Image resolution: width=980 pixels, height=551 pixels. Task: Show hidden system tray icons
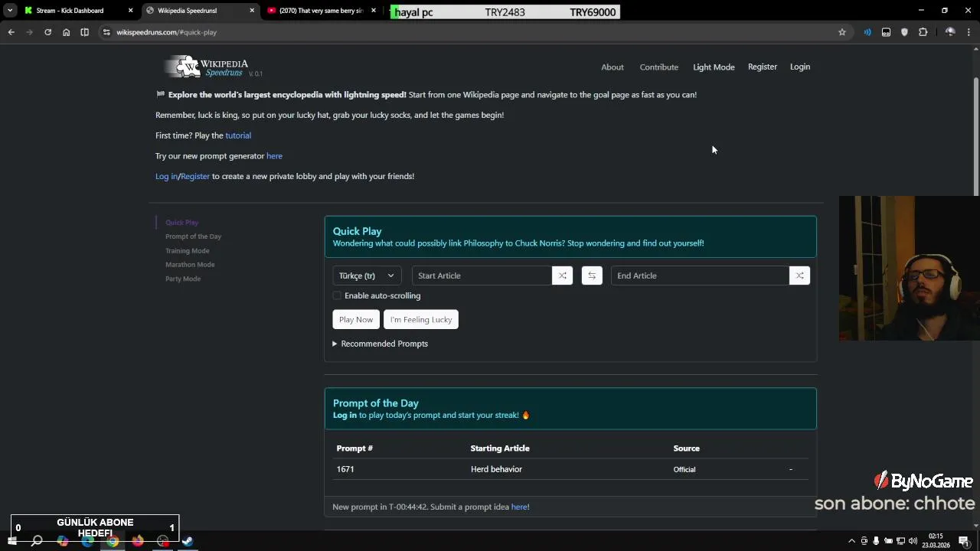coord(851,541)
